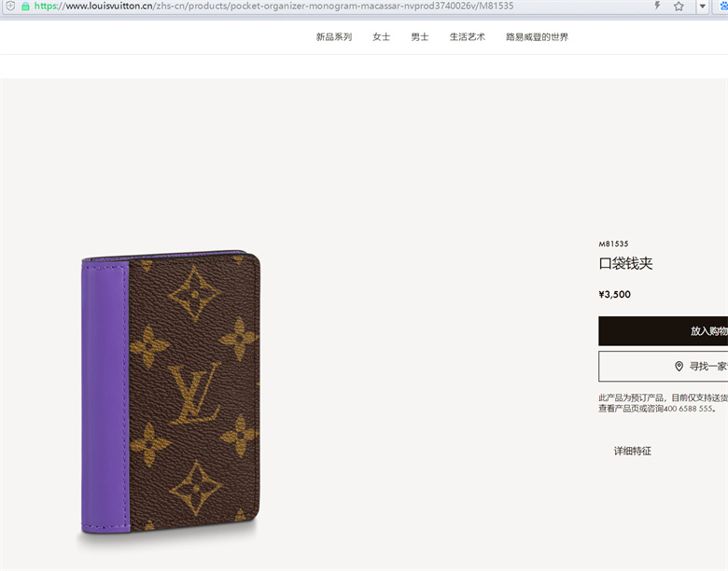
Task: Open the 新品系列 menu
Action: tap(334, 37)
